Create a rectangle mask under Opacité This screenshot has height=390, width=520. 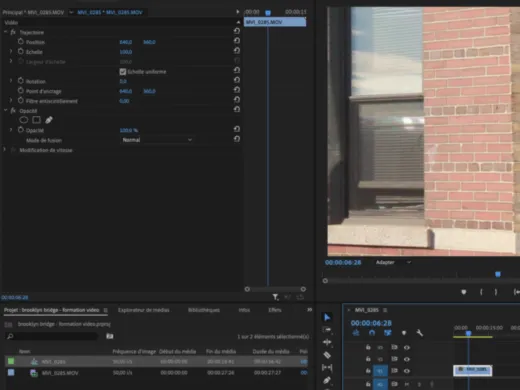[36, 120]
